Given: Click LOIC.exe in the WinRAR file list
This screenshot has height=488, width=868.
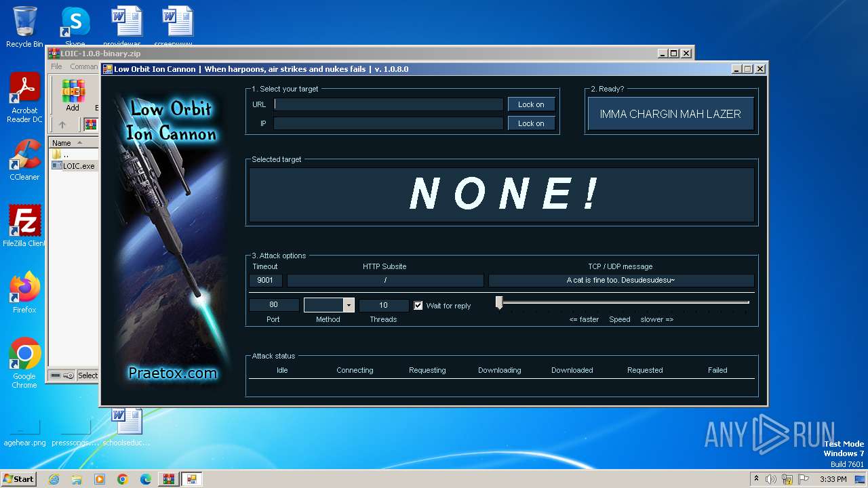Looking at the screenshot, I should coord(79,166).
